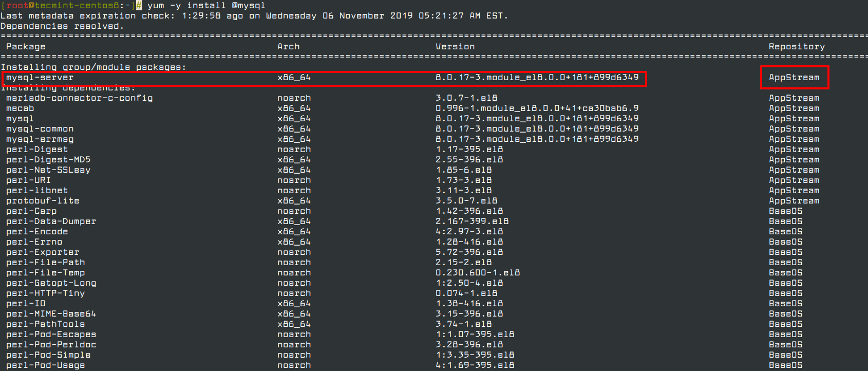Click the 'perl-Encode' package name
The image size is (868, 371).
(37, 232)
